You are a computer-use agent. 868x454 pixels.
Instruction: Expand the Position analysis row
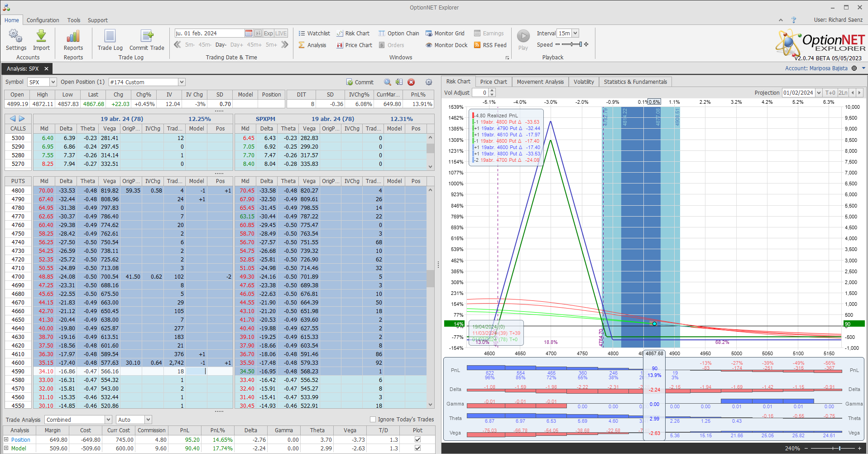pyautogui.click(x=6, y=440)
